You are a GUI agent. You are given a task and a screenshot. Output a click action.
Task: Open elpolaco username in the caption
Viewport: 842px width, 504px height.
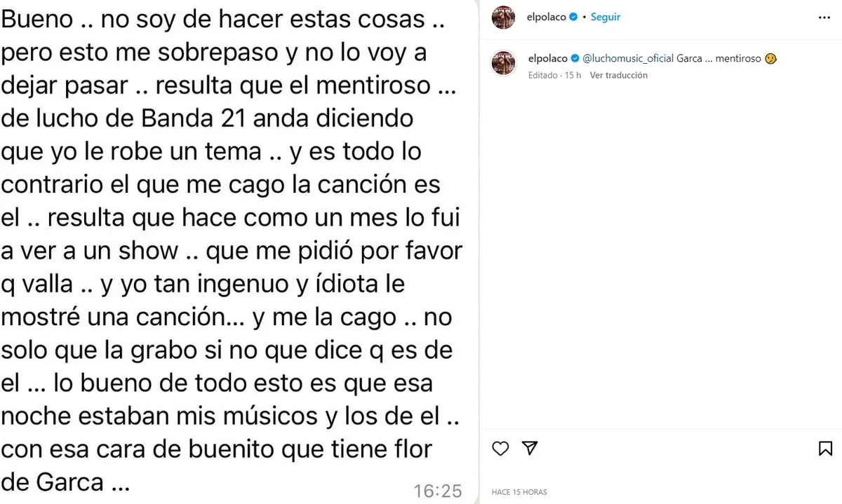tap(547, 60)
